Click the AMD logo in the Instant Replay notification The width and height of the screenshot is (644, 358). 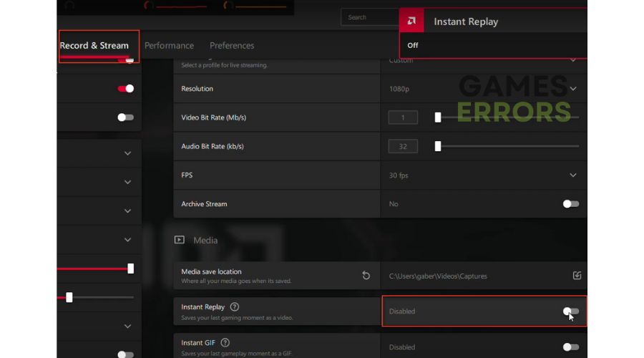(412, 21)
